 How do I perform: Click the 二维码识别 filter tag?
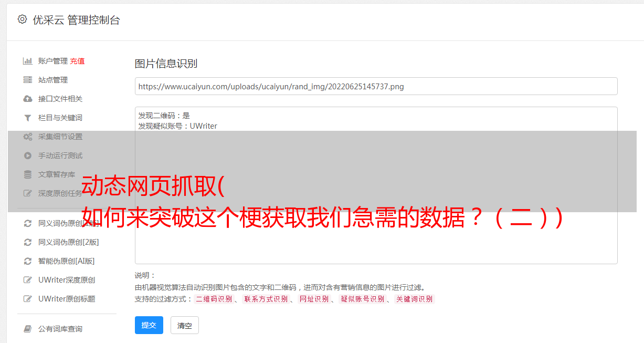point(214,299)
